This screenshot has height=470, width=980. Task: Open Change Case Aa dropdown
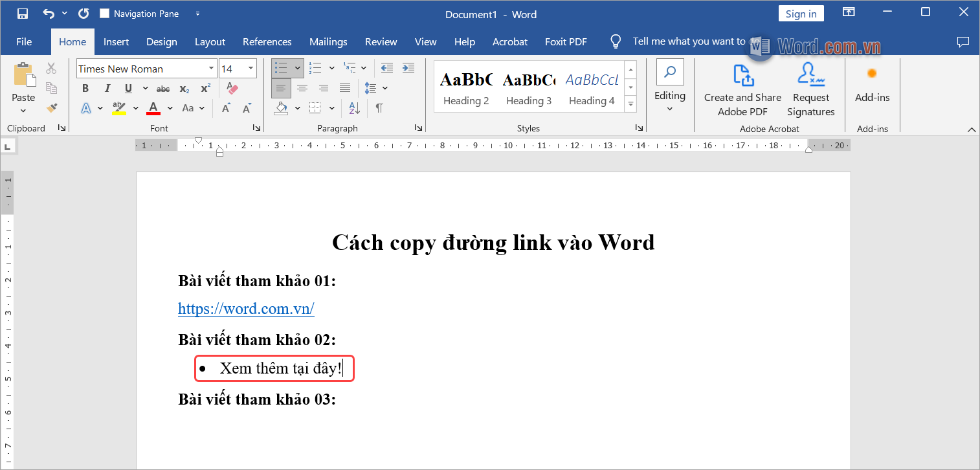[193, 108]
